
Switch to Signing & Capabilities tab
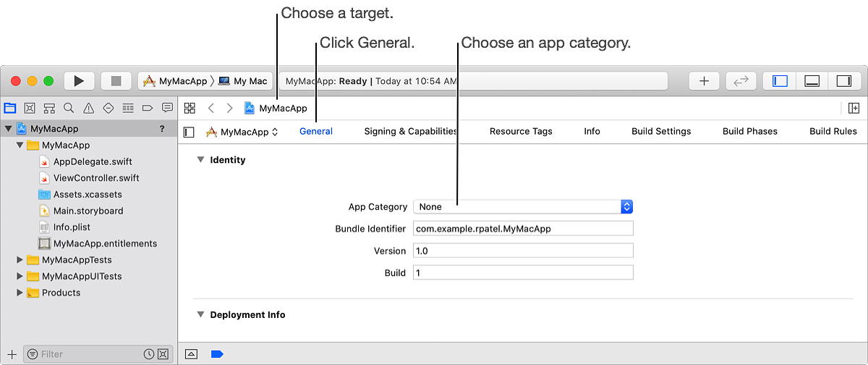coord(411,131)
